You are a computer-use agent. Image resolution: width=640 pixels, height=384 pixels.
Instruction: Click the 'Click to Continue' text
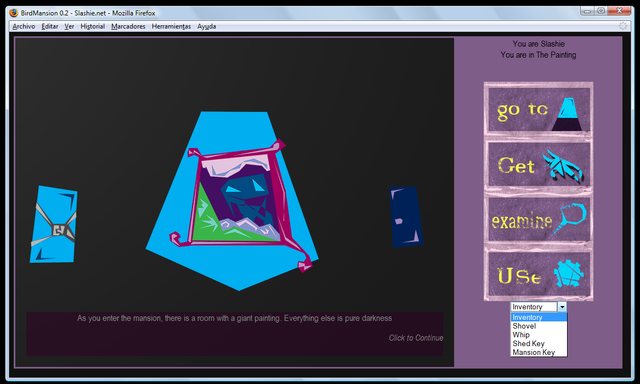416,338
